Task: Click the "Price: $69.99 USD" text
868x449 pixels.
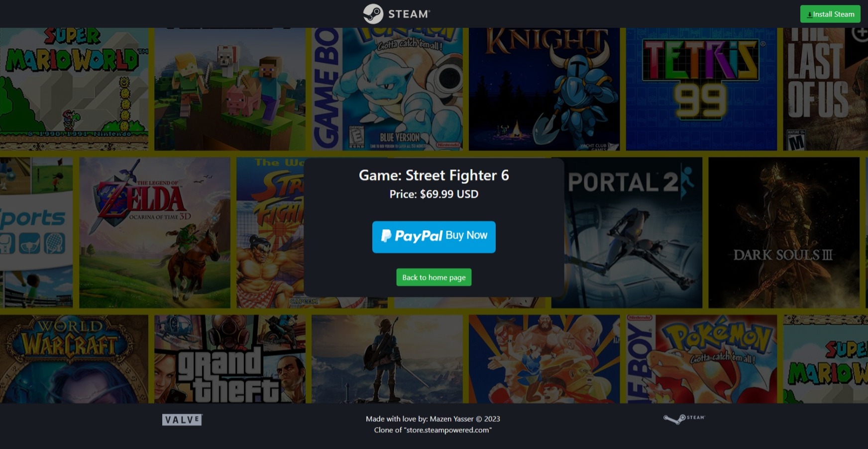Action: 434,194
